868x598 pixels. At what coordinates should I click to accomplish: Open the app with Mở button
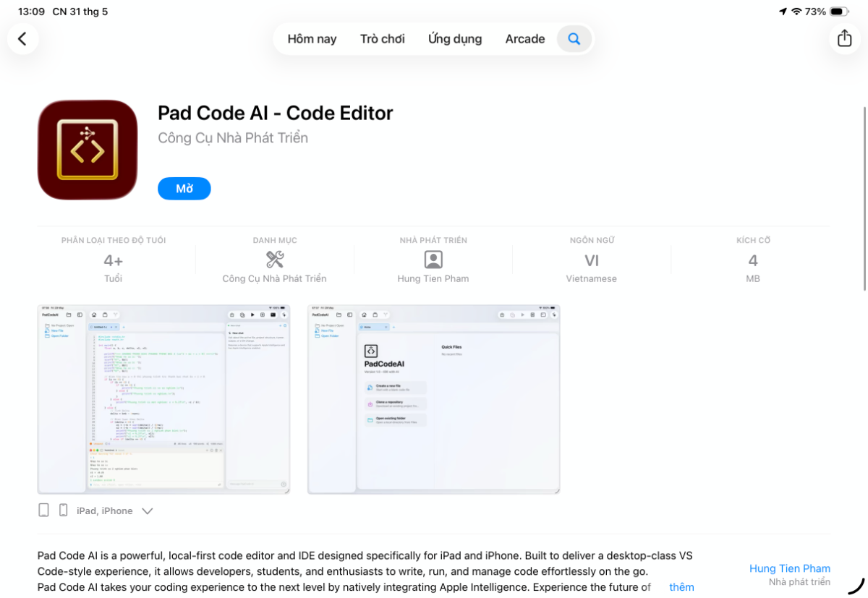[184, 189]
